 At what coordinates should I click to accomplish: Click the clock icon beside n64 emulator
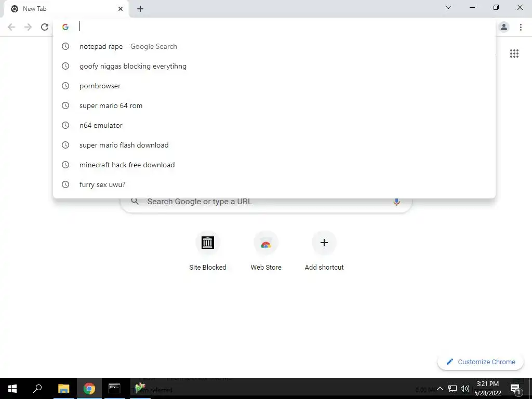[65, 125]
